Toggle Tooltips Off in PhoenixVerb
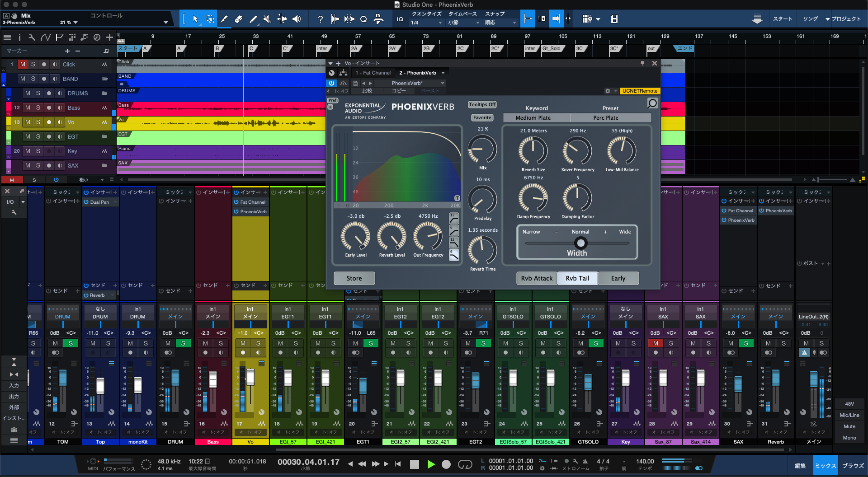 click(482, 104)
